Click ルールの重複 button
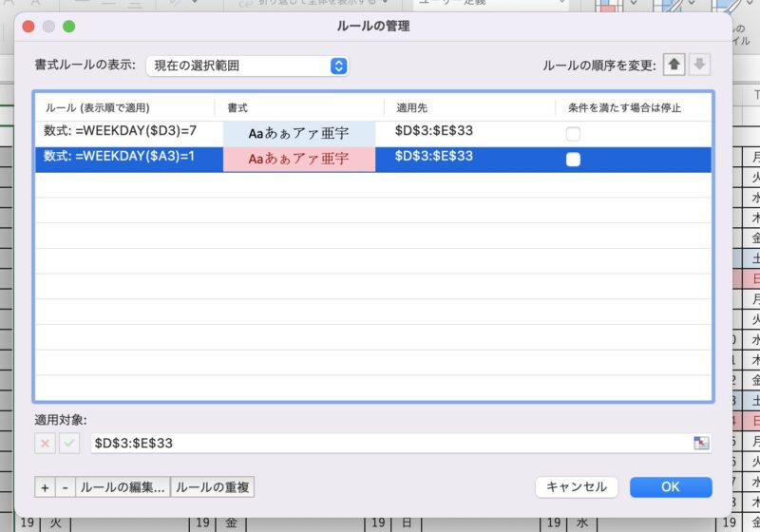The width and height of the screenshot is (760, 532). pyautogui.click(x=212, y=487)
